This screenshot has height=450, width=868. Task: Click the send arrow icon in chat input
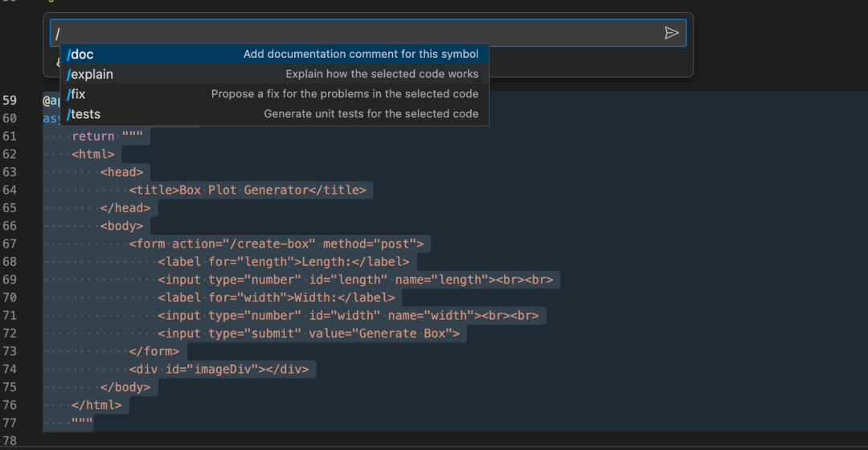coord(671,33)
